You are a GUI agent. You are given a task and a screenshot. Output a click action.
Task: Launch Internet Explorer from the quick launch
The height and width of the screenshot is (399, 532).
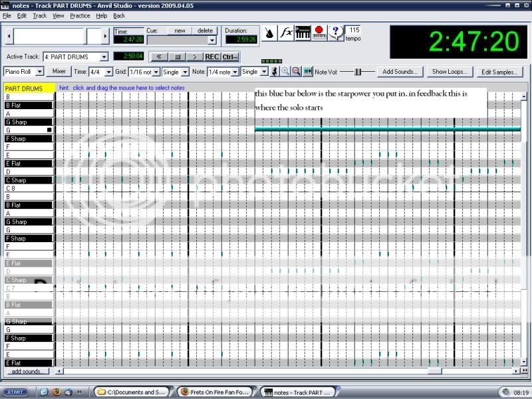pos(45,392)
